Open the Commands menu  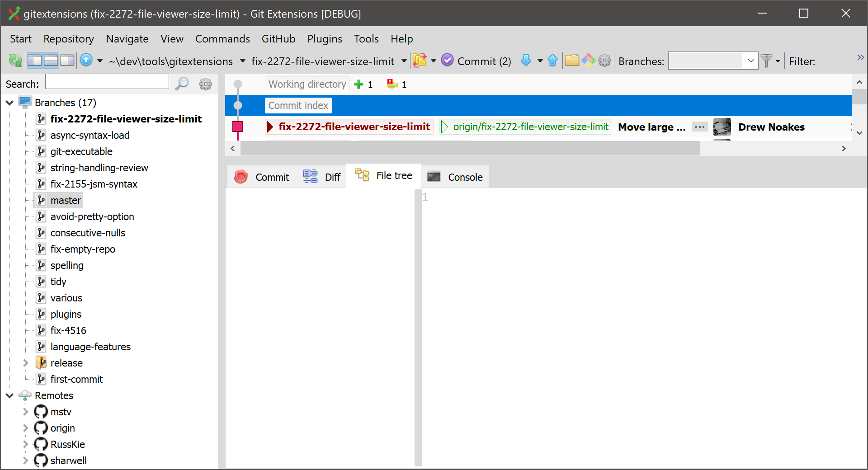click(x=222, y=39)
